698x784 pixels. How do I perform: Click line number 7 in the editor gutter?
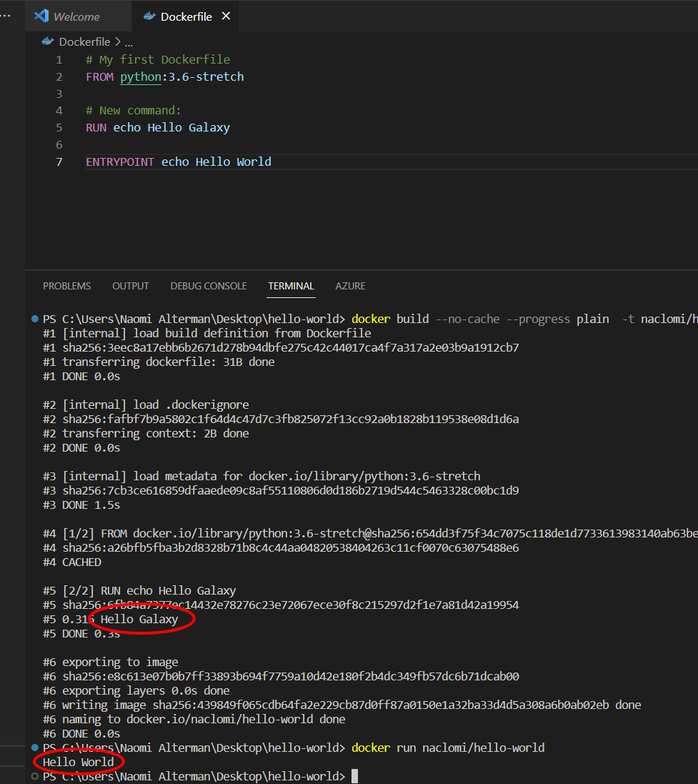click(x=59, y=162)
